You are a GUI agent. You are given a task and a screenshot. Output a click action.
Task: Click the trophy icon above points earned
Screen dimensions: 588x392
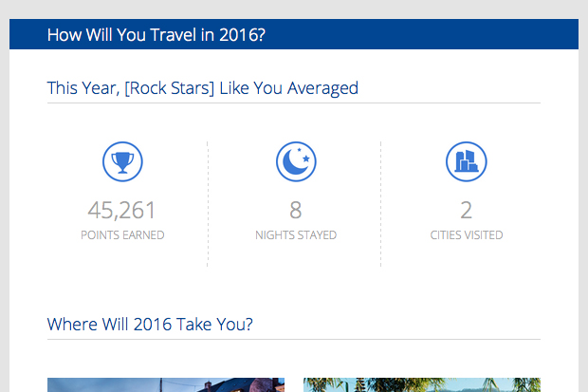point(122,162)
